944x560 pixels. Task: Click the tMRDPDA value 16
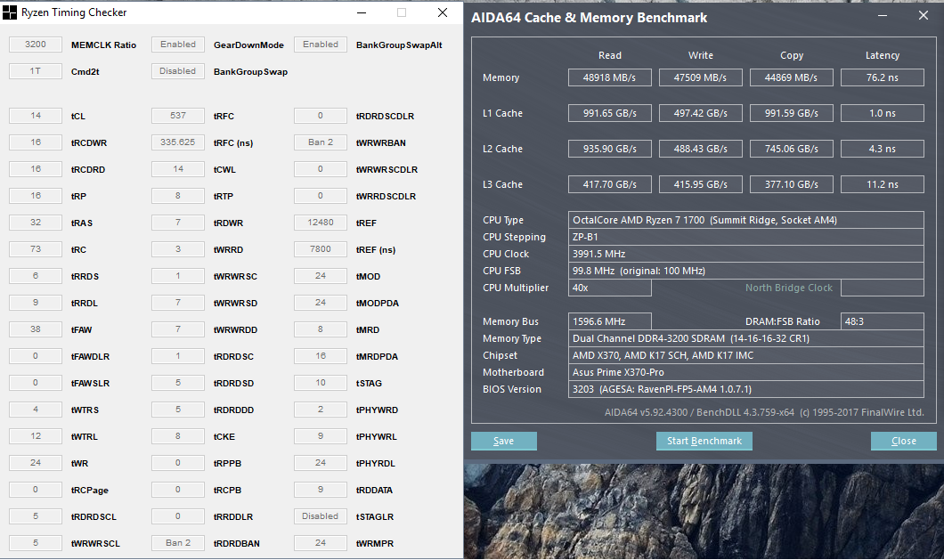(321, 356)
